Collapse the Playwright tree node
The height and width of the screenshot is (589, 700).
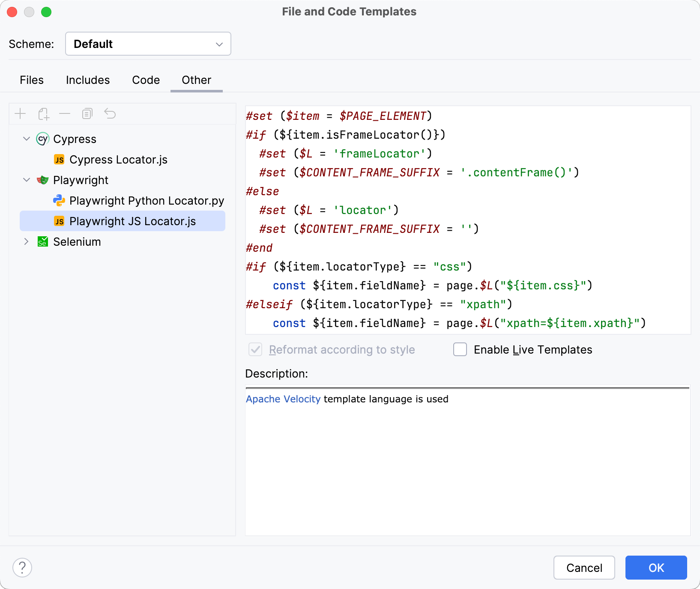point(26,180)
